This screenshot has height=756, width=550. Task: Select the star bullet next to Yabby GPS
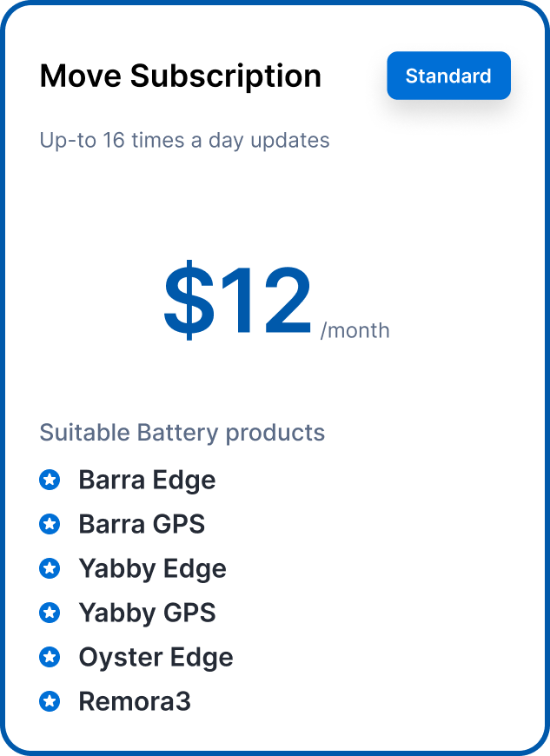click(x=50, y=613)
